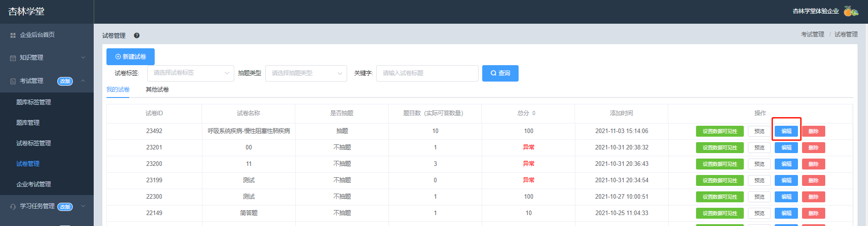Switch to the 我的试卷 tab
Viewport: 868px width, 226px height.
coord(118,90)
